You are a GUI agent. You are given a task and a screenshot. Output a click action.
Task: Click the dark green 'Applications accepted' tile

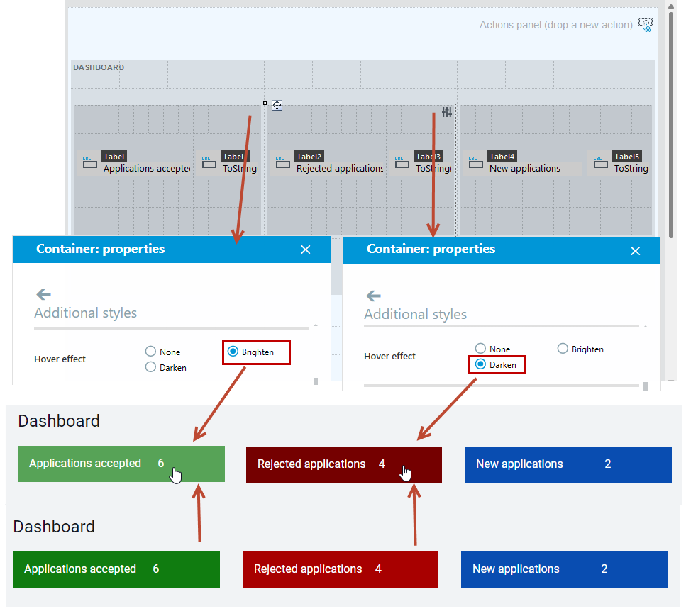(116, 569)
